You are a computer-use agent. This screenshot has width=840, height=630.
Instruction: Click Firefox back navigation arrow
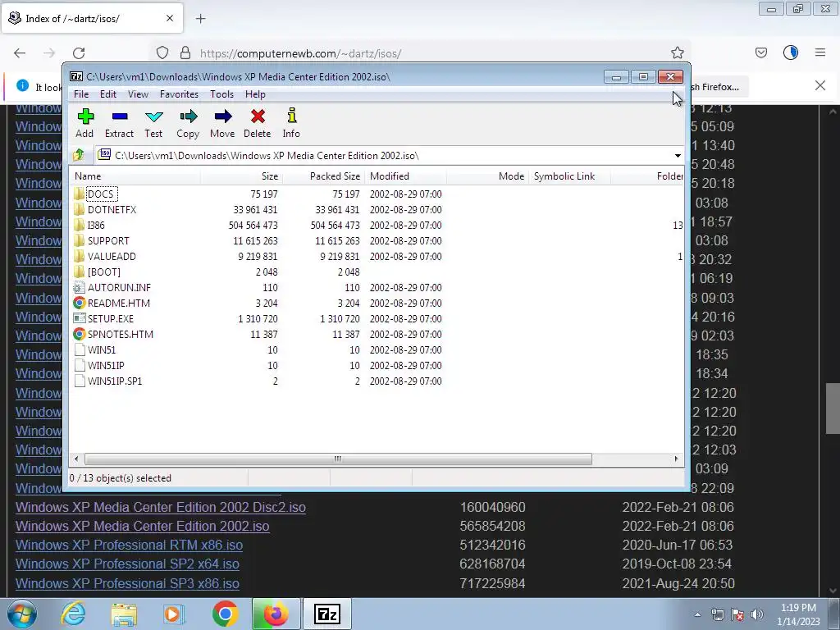coord(20,53)
